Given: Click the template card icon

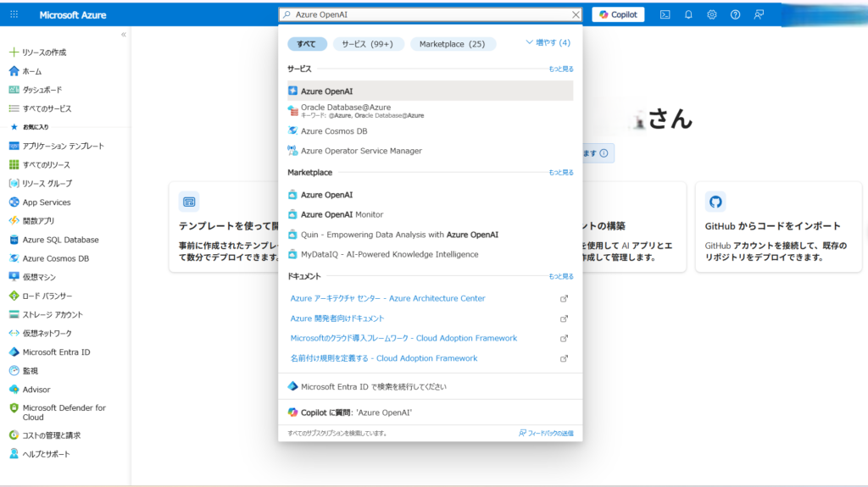Looking at the screenshot, I should (x=189, y=202).
